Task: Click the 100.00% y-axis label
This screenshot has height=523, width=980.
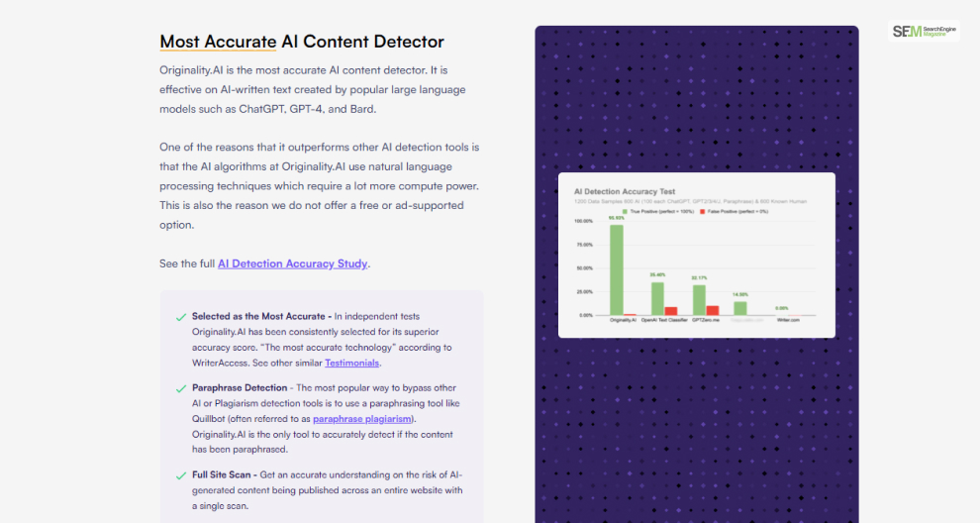Action: click(x=584, y=221)
